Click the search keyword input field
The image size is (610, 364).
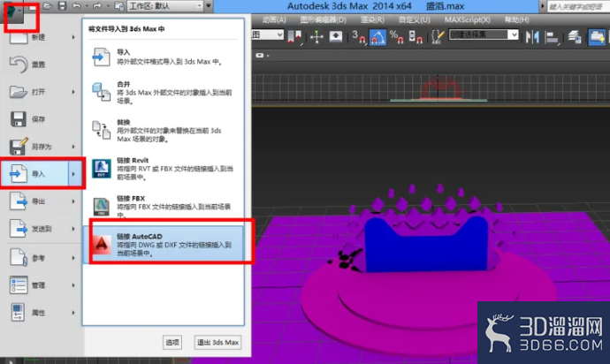578,6
